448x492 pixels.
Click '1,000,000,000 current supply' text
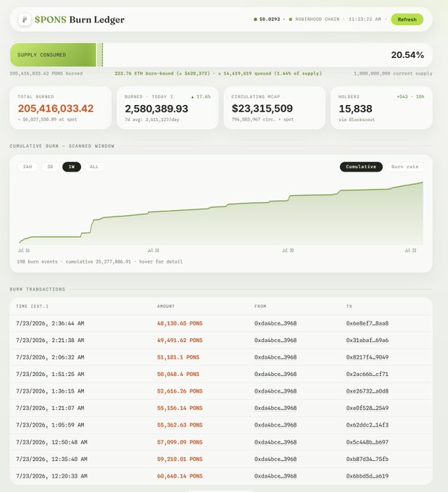[x=393, y=73]
